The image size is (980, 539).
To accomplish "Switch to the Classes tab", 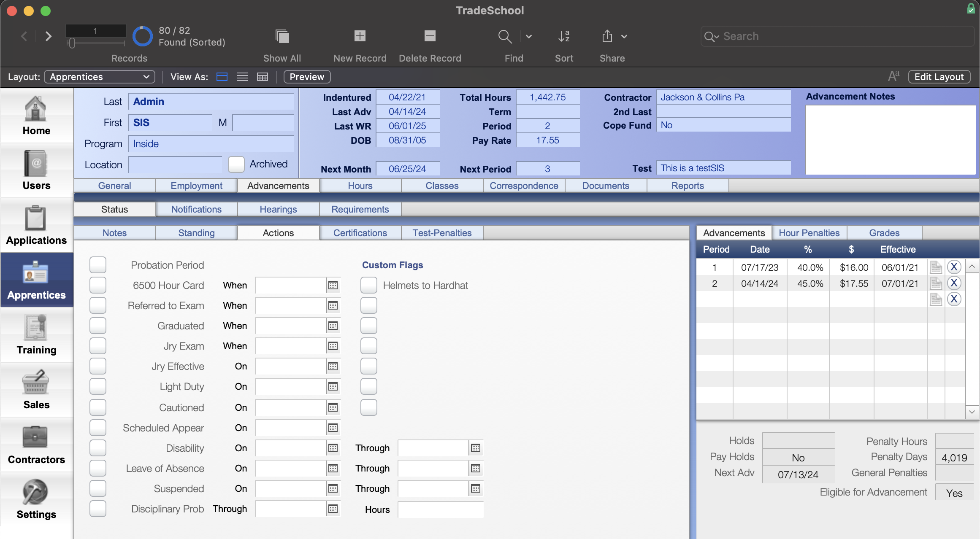I will pos(441,186).
